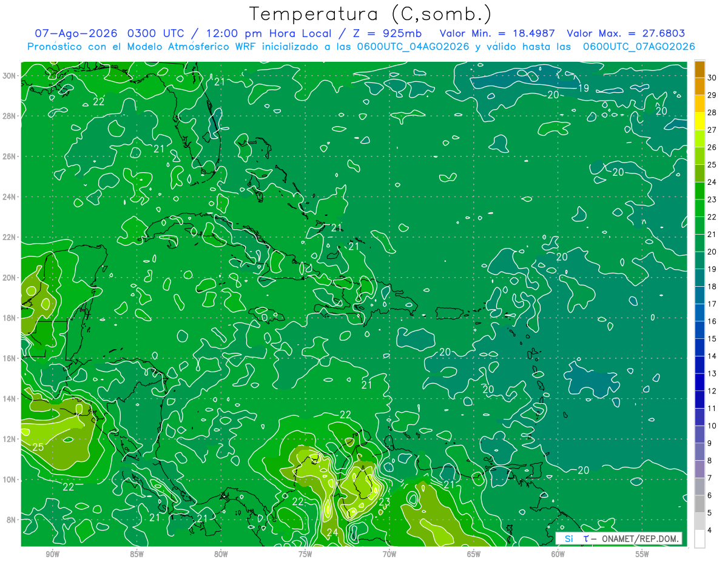Click the "20N" latitude axis label
The width and height of the screenshot is (728, 562).
tap(10, 278)
